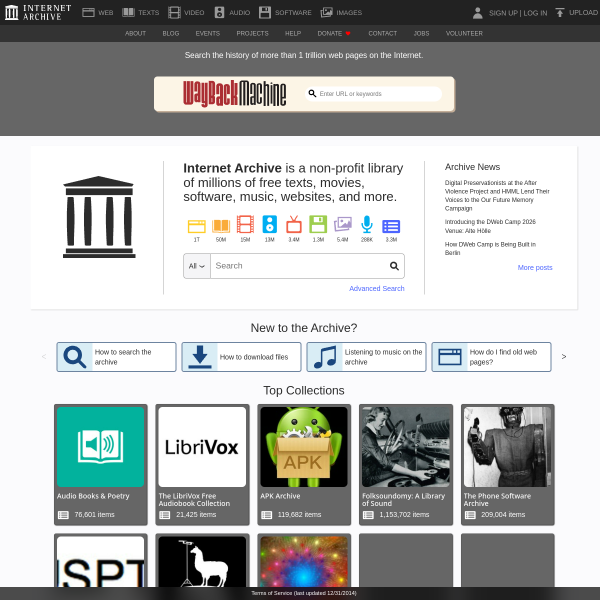This screenshot has height=600, width=600.
Task: Open the Blog menu item
Action: (x=171, y=33)
